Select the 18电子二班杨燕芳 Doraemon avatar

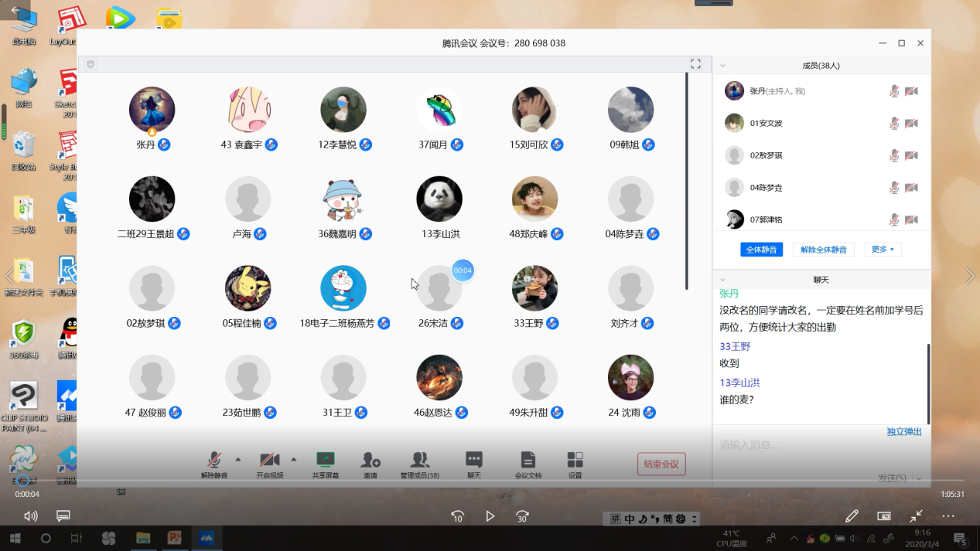[x=343, y=288]
